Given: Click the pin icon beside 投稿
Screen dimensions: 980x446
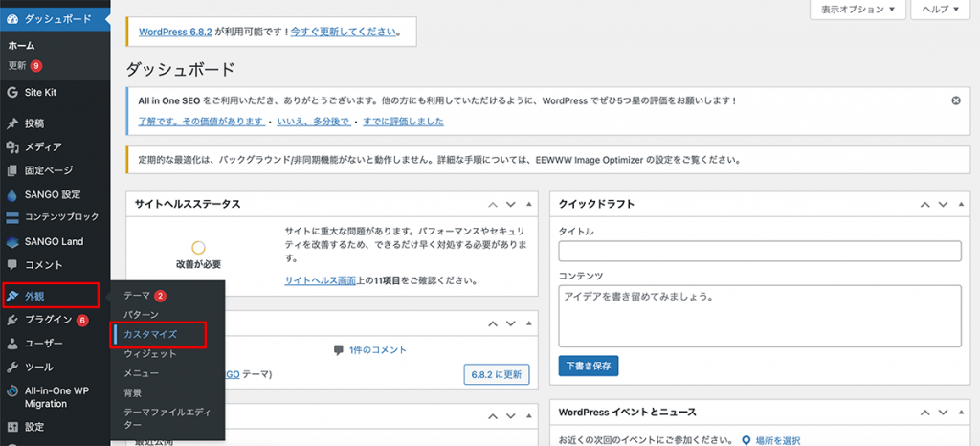Looking at the screenshot, I should pyautogui.click(x=12, y=123).
